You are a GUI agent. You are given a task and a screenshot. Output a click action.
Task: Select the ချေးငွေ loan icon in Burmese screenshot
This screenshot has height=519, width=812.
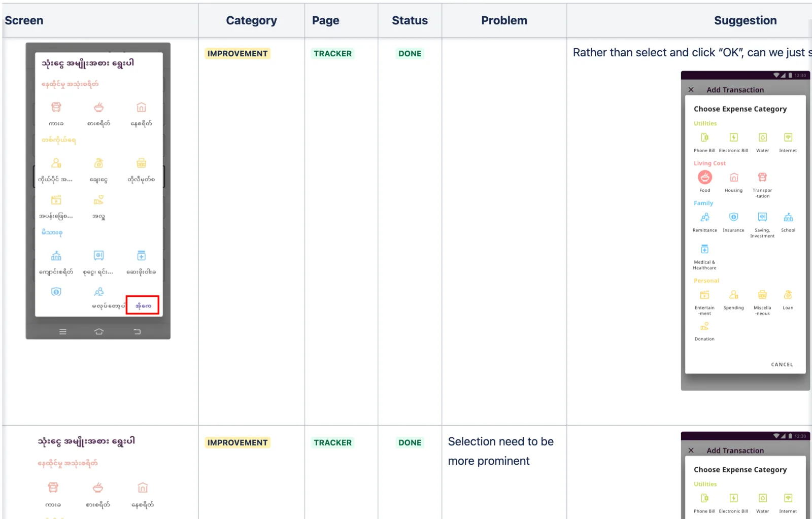pyautogui.click(x=99, y=163)
